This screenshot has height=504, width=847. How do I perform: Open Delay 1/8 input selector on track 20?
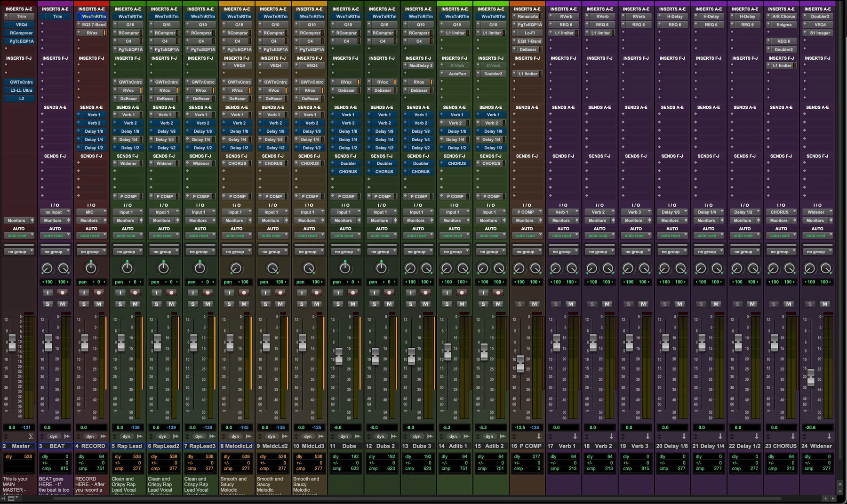pos(672,212)
